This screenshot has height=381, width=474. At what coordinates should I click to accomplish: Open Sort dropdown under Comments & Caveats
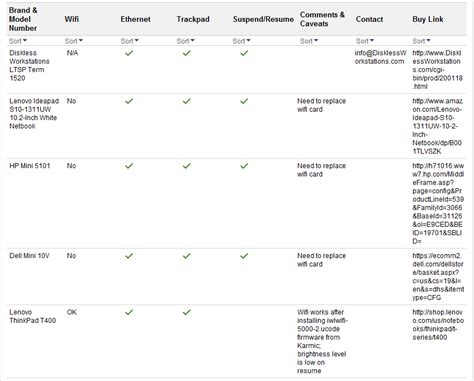309,41
